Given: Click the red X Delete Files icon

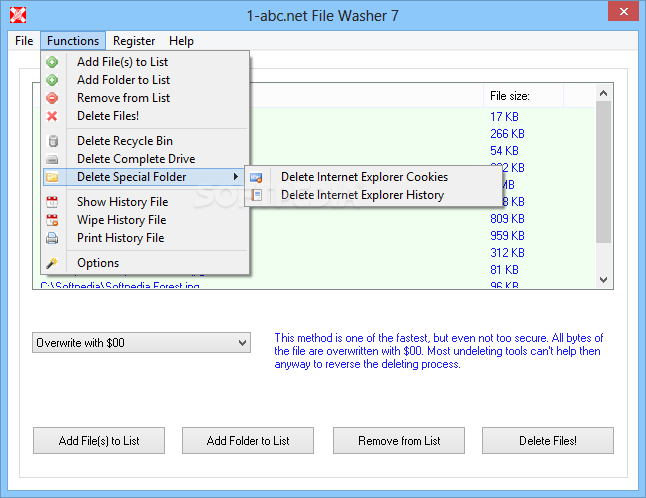Looking at the screenshot, I should tap(52, 116).
